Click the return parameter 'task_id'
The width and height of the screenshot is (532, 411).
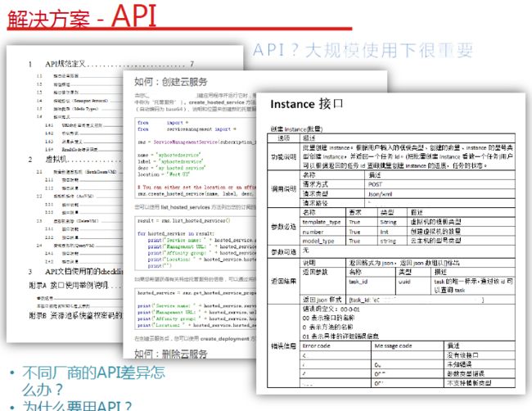point(358,282)
